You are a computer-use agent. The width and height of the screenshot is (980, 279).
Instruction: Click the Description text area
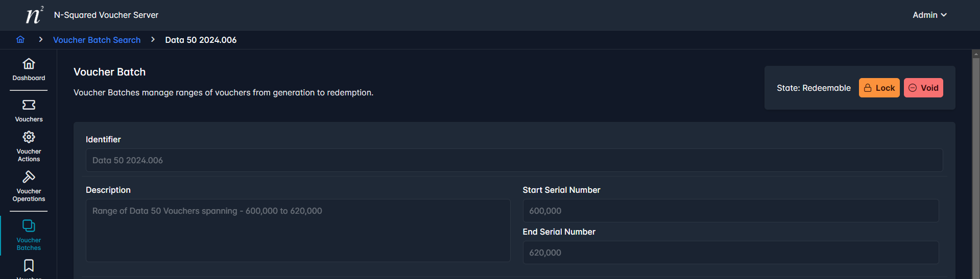click(298, 231)
